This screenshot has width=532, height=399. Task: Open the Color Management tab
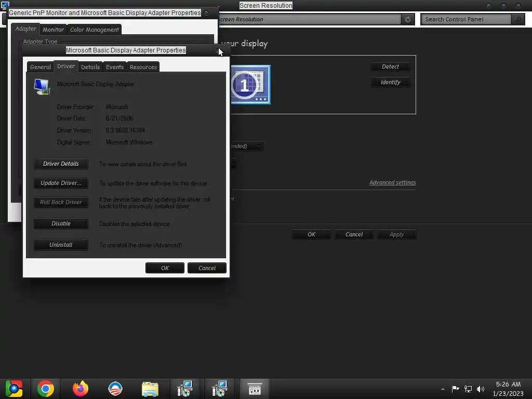coord(95,30)
